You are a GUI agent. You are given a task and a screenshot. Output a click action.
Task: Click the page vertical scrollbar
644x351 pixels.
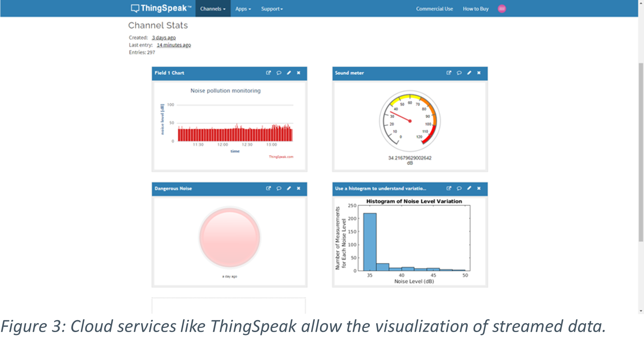(x=641, y=152)
